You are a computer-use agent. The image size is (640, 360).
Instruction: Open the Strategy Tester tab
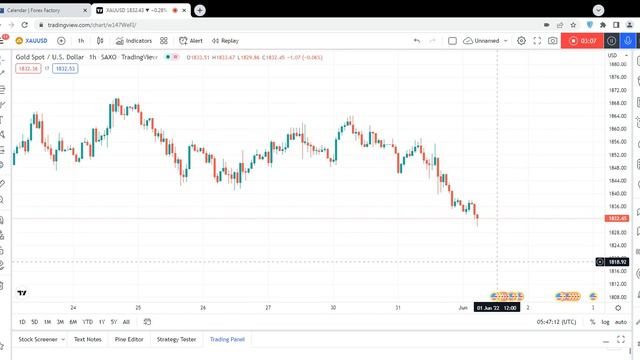pos(176,339)
